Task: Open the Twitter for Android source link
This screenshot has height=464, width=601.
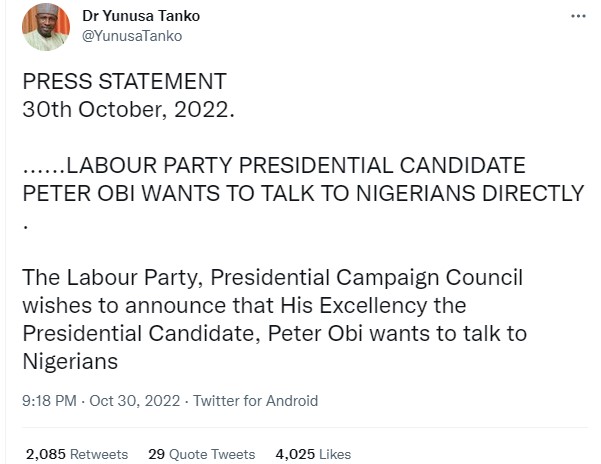Action: [255, 401]
